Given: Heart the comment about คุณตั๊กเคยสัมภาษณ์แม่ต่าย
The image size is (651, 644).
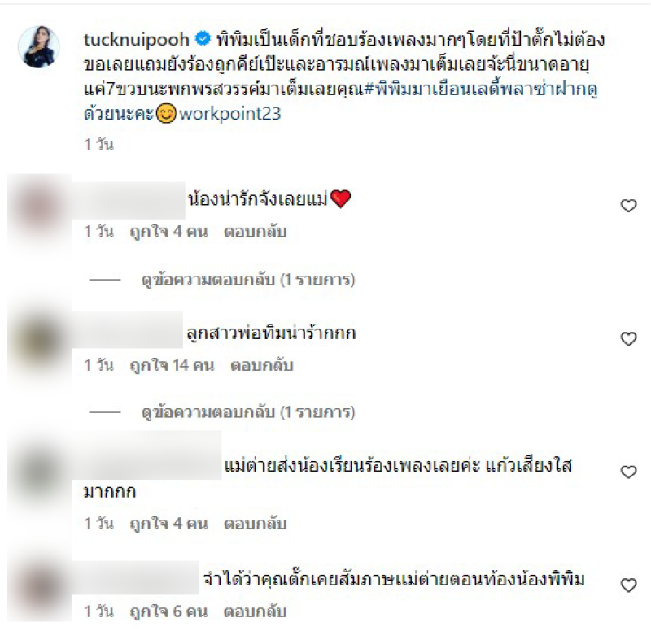Looking at the screenshot, I should point(628,585).
